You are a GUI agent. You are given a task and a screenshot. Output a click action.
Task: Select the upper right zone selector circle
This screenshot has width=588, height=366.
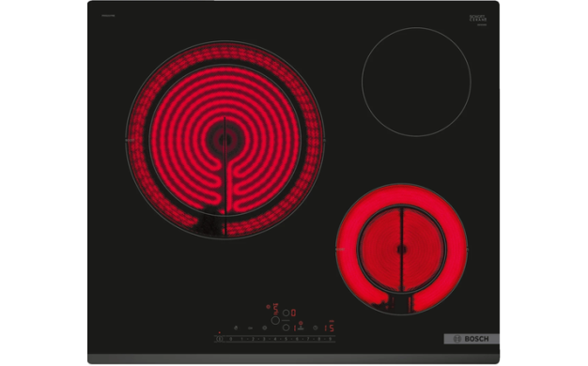tap(286, 313)
